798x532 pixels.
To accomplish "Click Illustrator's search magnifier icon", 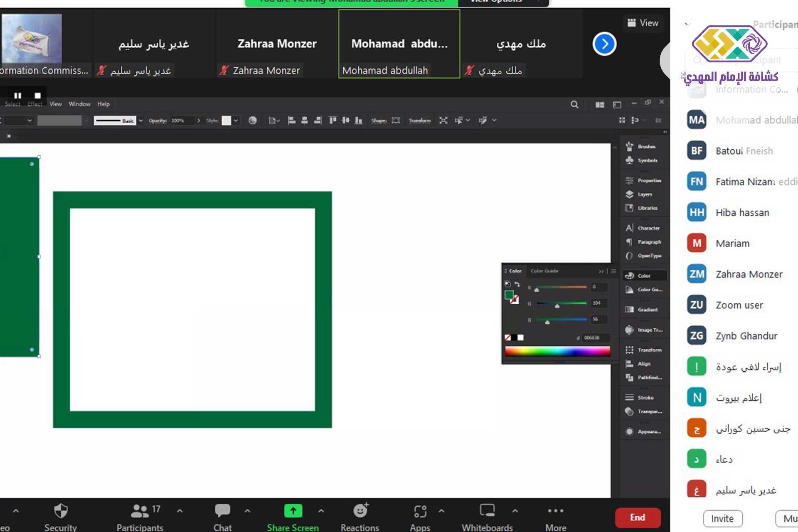I will click(574, 104).
